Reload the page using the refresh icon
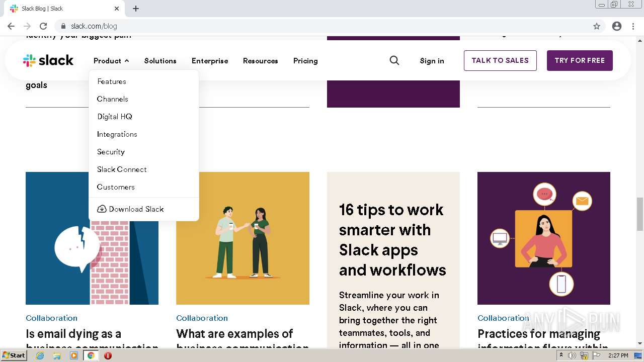Viewport: 644px width, 362px height. (x=43, y=26)
